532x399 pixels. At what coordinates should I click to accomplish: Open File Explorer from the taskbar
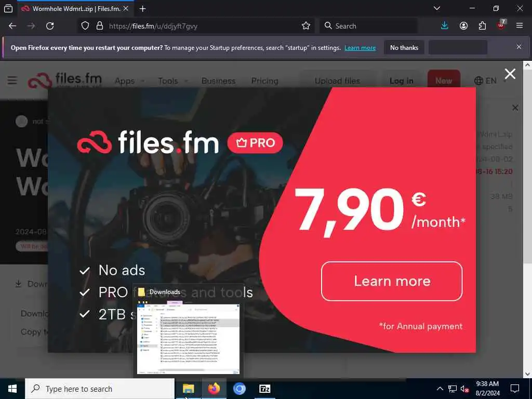(188, 389)
